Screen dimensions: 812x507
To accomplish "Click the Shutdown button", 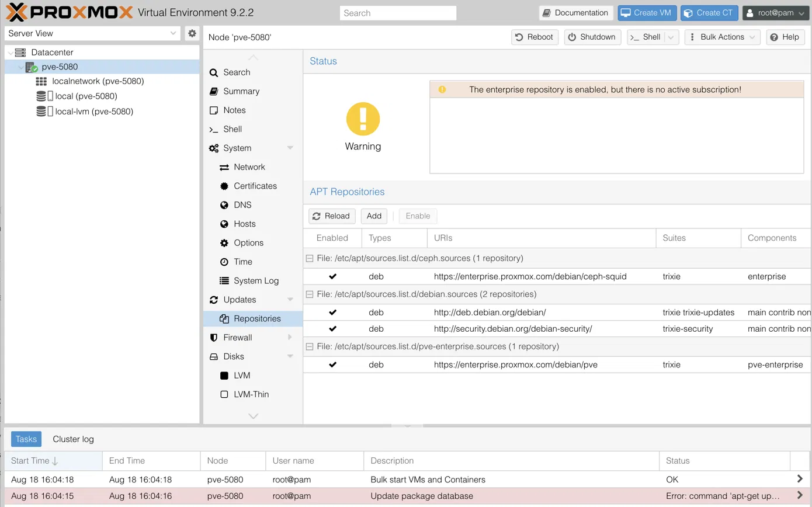I will [592, 37].
